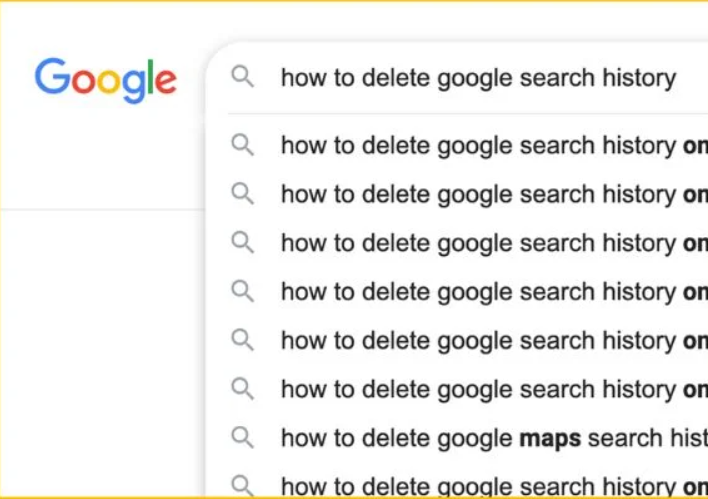Viewport: 708px width, 499px height.
Task: Click the search icon beside the first suggestion
Action: pyautogui.click(x=242, y=145)
